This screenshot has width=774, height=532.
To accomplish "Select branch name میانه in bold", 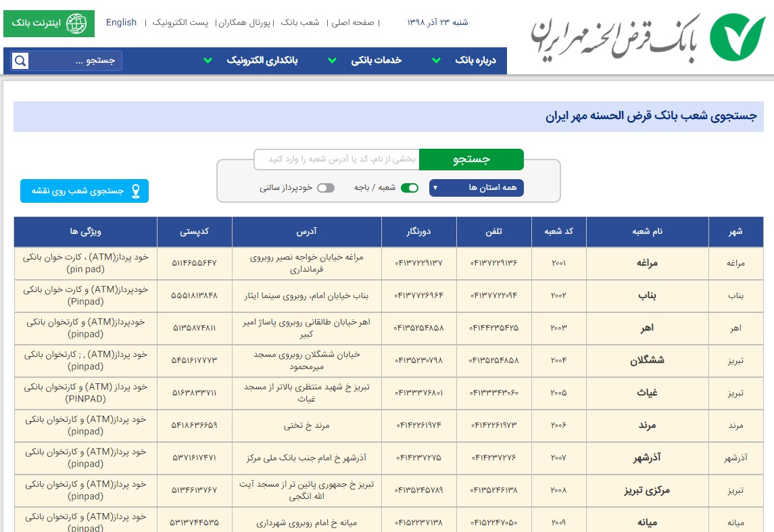I will point(647,523).
